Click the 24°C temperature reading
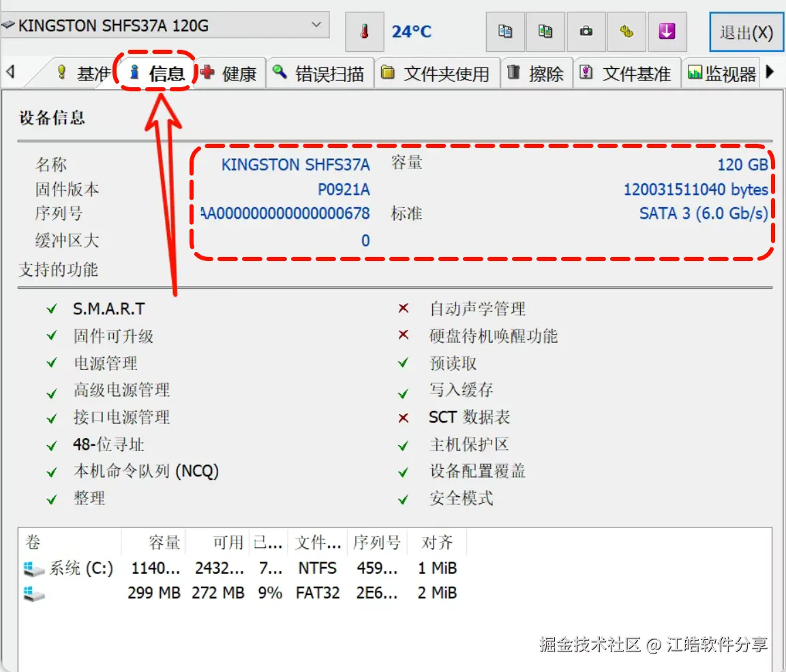Screen dimensions: 786x672 tap(411, 31)
